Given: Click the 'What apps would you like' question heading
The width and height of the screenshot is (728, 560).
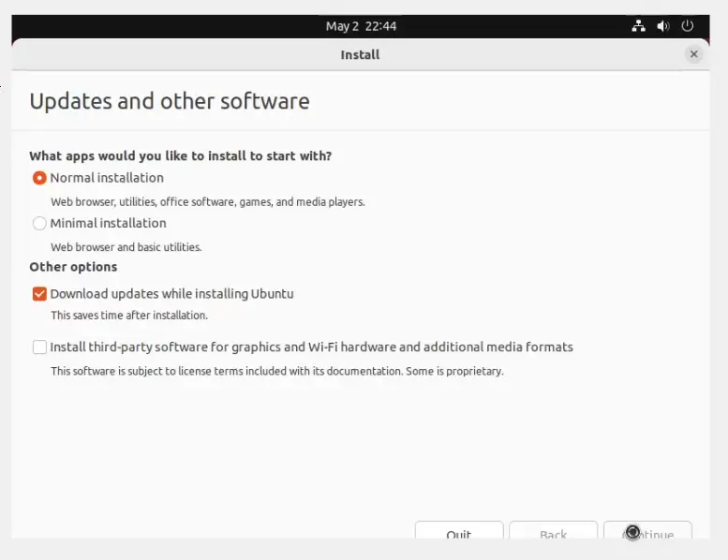Looking at the screenshot, I should click(x=180, y=155).
